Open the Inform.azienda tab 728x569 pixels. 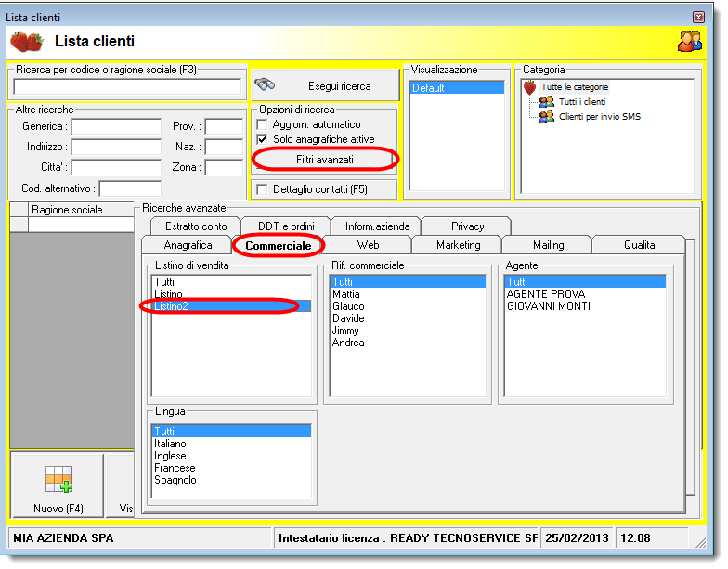[377, 226]
